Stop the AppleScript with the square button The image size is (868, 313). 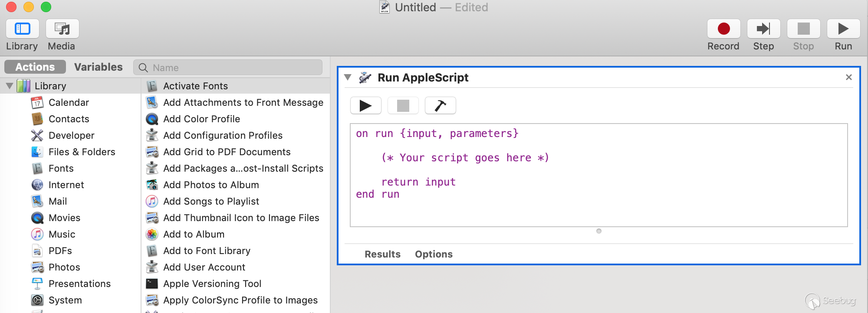pos(403,106)
